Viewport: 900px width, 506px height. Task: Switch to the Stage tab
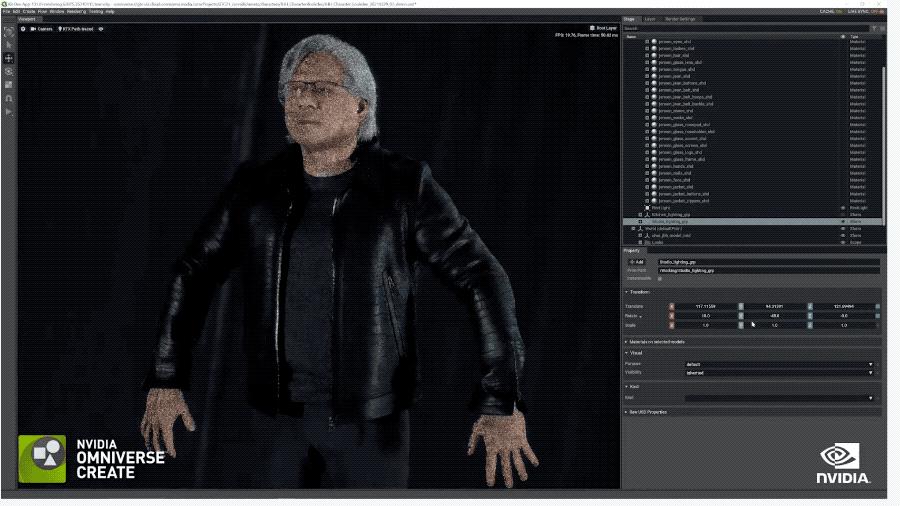coord(630,19)
